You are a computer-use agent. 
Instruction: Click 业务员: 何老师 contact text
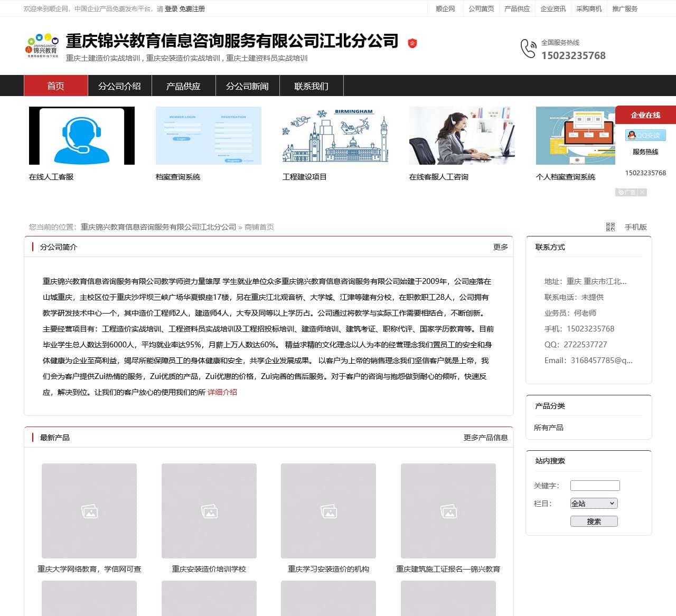pos(570,313)
